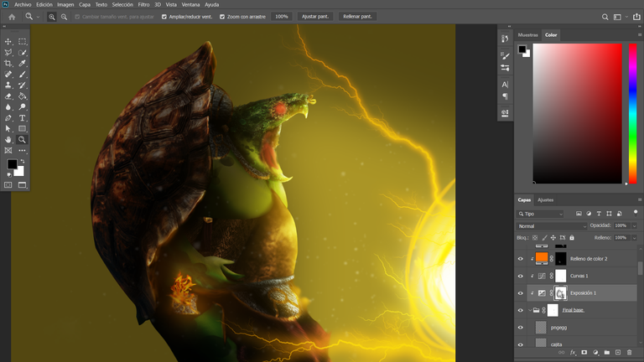Select the Brush tool

coord(22,75)
